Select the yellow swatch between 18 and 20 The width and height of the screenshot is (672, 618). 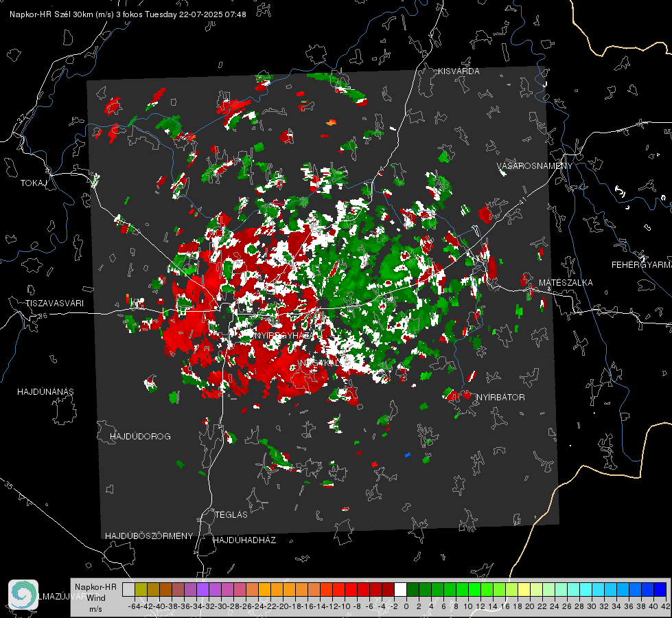tap(524, 589)
